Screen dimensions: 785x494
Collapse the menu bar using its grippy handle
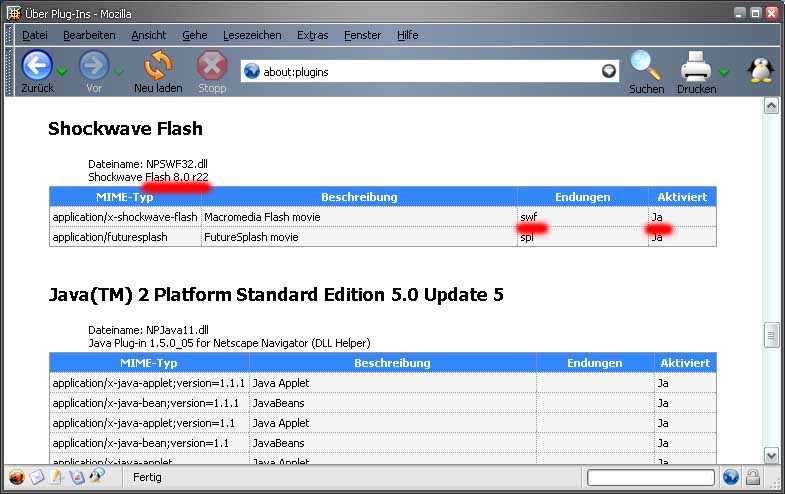8,35
